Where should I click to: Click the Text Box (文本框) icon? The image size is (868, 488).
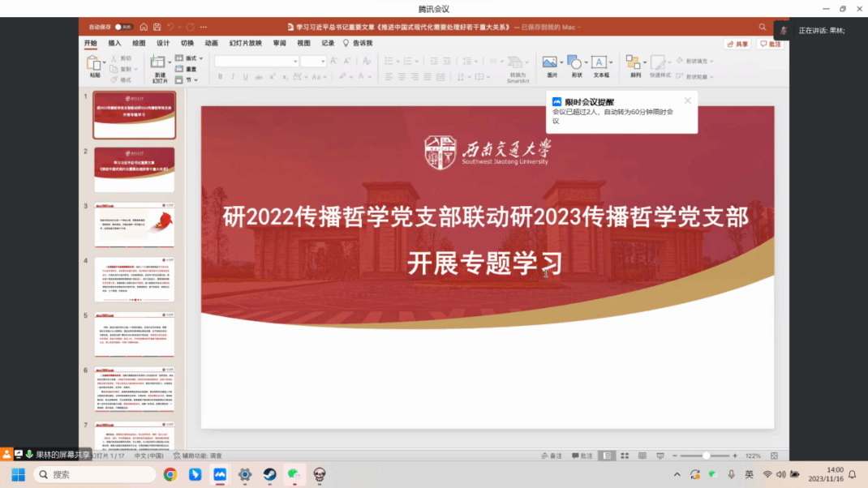click(600, 63)
